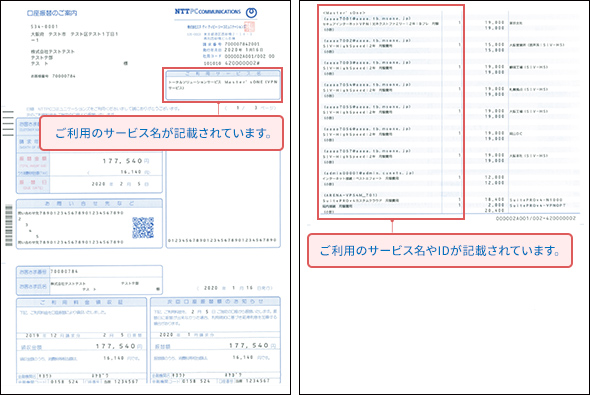
Task: Select the aaaa7003 ID line
Action: click(367, 62)
